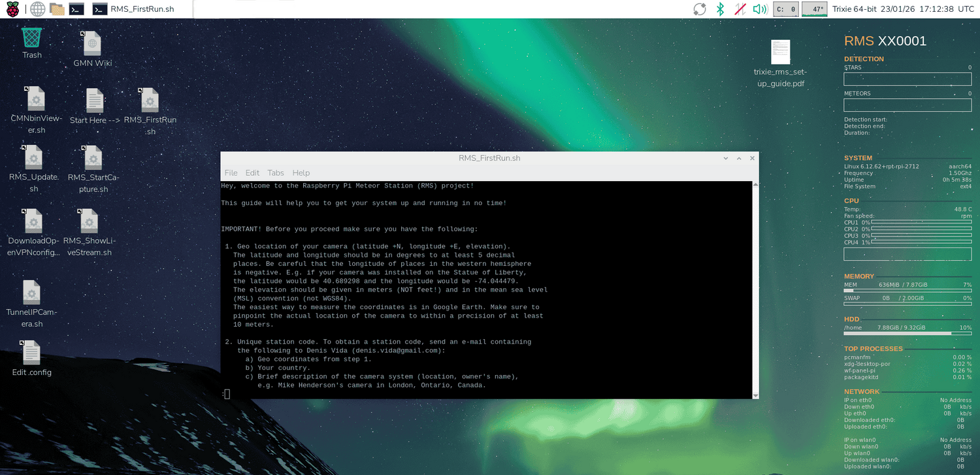
Task: Open the volume control in the tray
Action: [x=759, y=9]
